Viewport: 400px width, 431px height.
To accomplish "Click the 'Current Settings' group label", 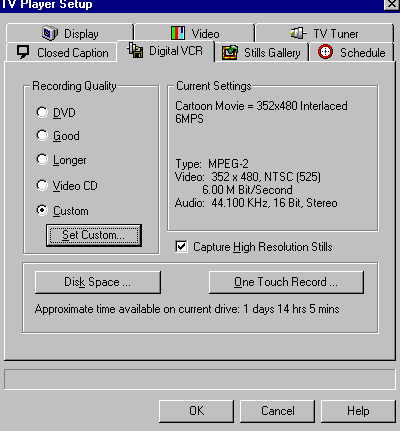I will [214, 86].
